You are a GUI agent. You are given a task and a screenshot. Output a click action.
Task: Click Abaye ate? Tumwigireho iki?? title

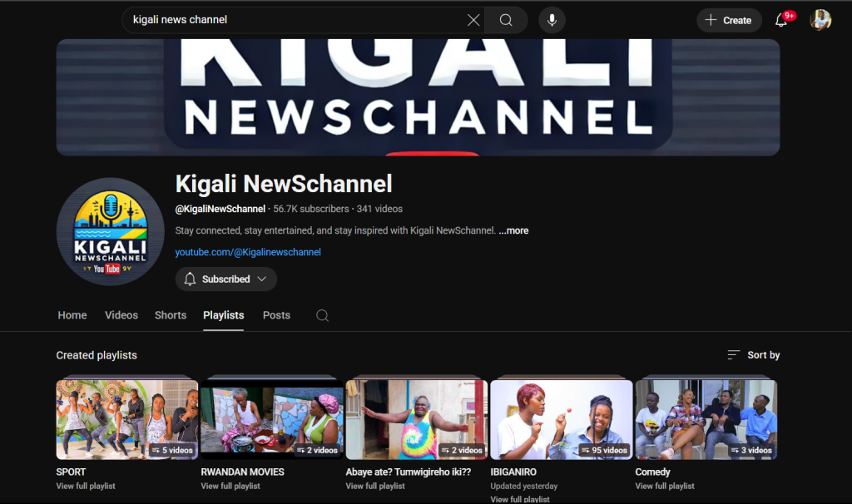408,472
